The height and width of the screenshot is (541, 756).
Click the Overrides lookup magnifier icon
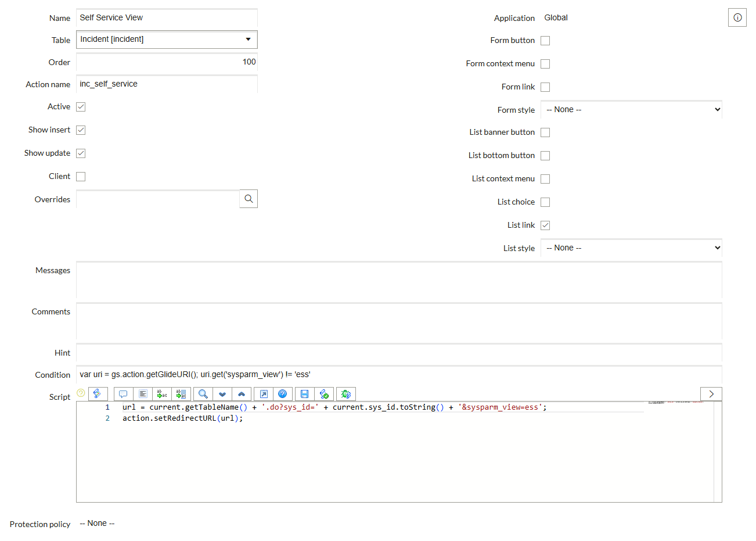coord(249,199)
